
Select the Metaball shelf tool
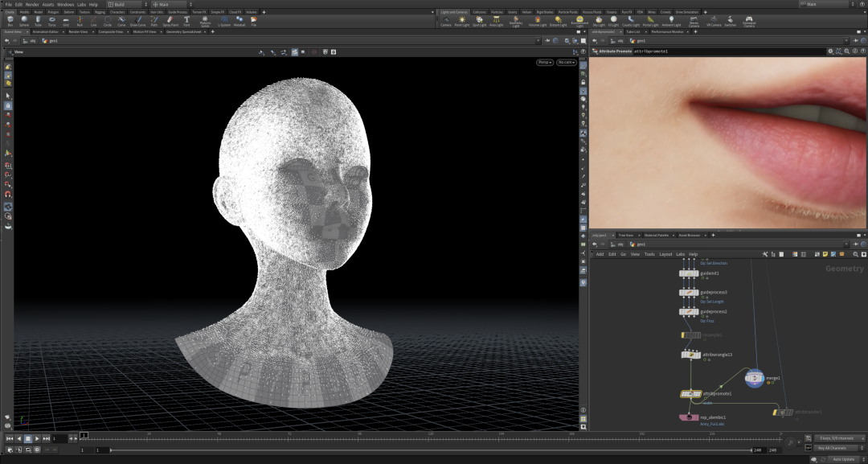pyautogui.click(x=240, y=21)
